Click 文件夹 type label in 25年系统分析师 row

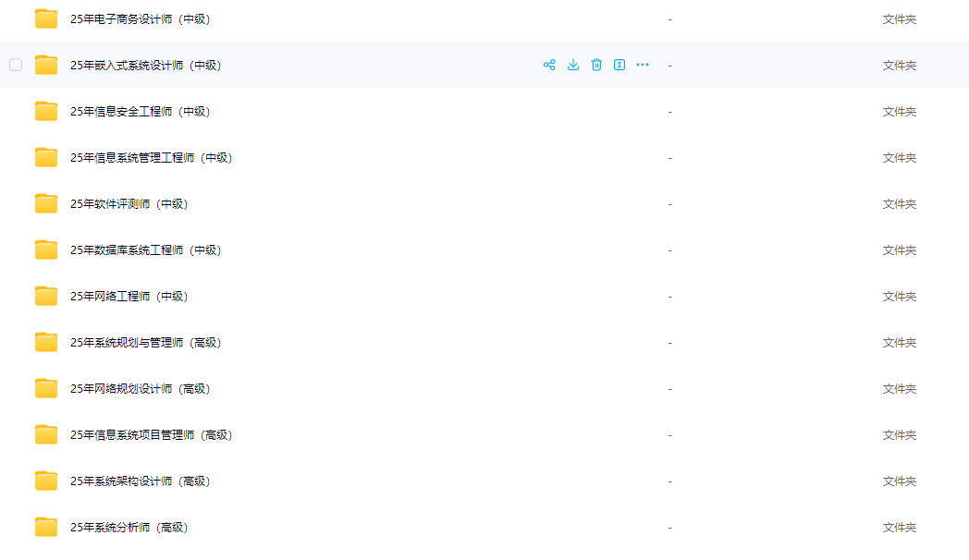(899, 528)
